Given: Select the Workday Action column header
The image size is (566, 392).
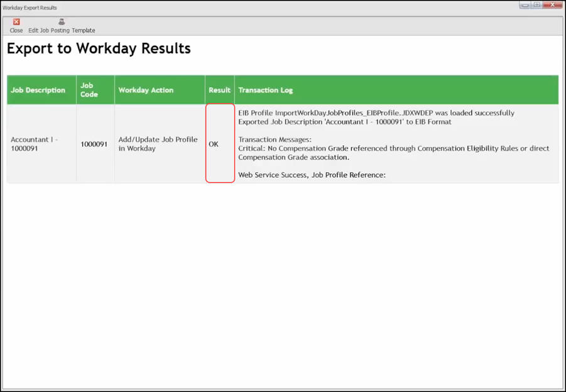Looking at the screenshot, I should [146, 90].
